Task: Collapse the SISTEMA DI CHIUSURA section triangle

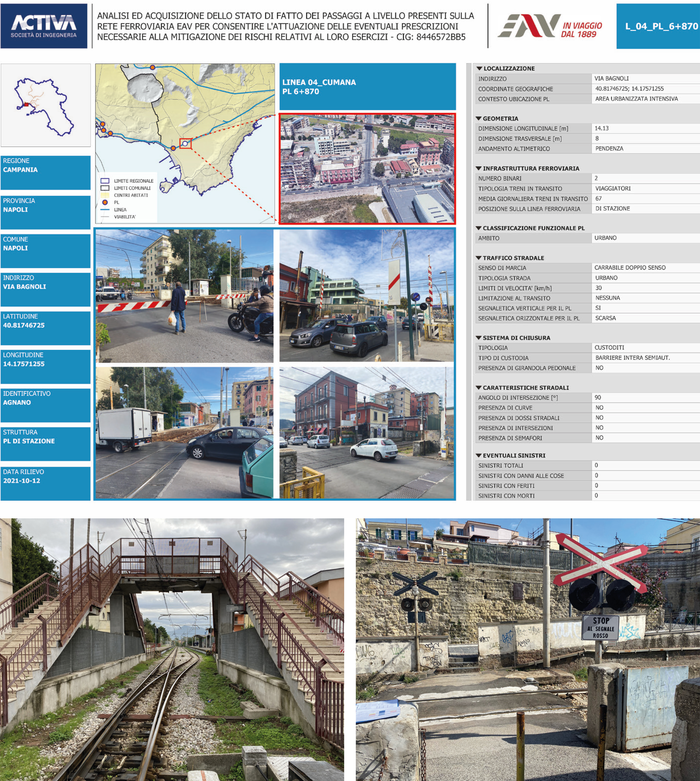Action: tap(479, 338)
